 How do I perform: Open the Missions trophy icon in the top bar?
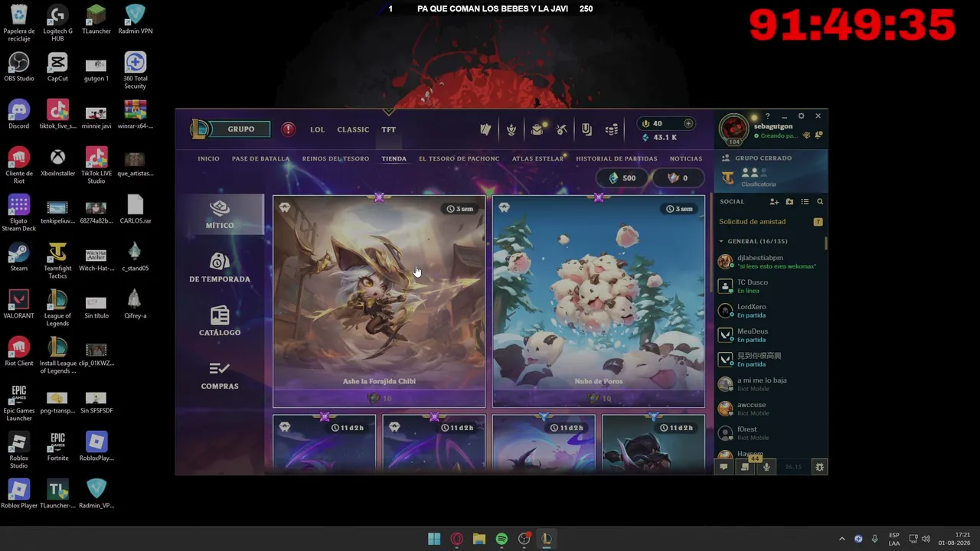point(511,129)
